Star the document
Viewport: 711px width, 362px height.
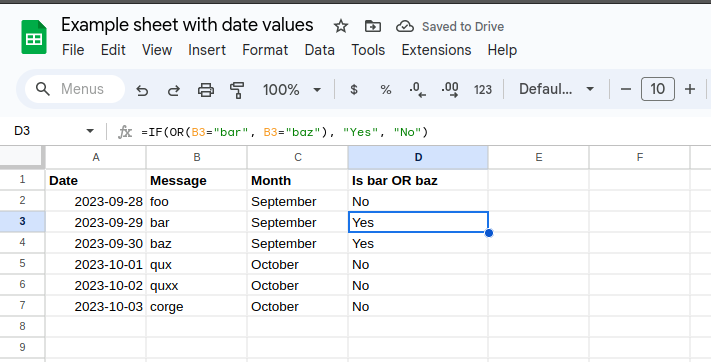click(341, 26)
